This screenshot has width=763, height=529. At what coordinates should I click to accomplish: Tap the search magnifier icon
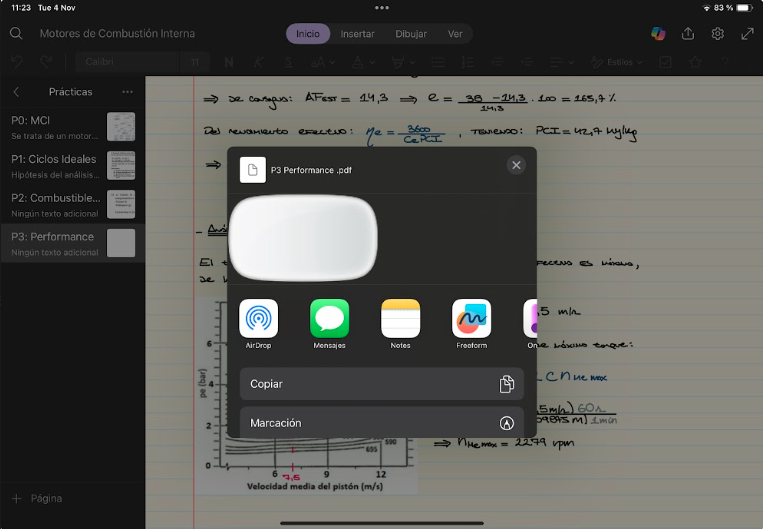click(16, 34)
